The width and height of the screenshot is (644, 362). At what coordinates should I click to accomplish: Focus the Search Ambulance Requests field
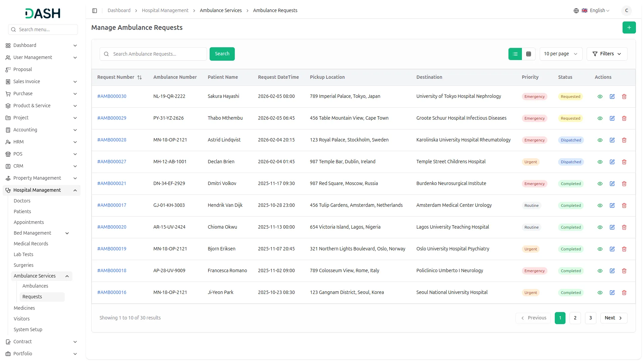point(158,54)
